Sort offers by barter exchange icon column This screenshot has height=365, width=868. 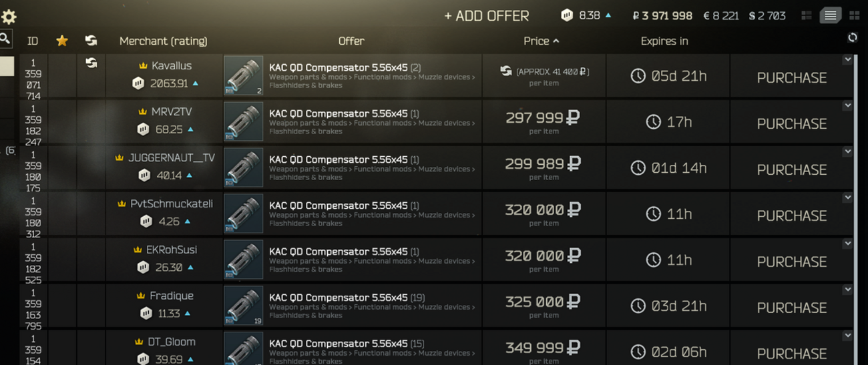(x=91, y=41)
